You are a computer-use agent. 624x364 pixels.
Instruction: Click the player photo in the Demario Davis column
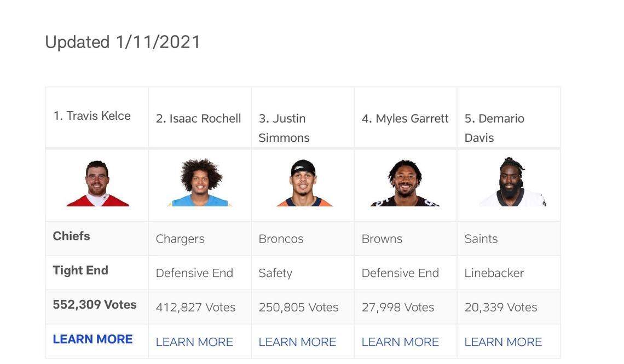click(512, 182)
